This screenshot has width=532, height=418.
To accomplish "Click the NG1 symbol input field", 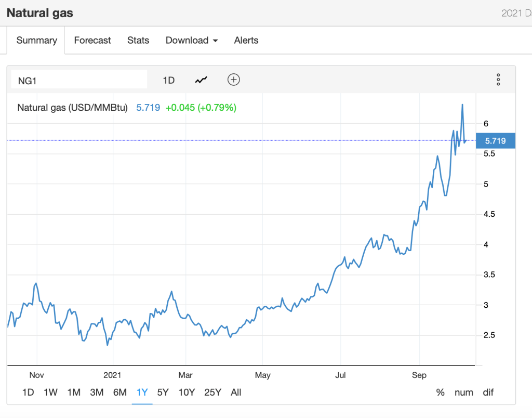I will [x=79, y=80].
